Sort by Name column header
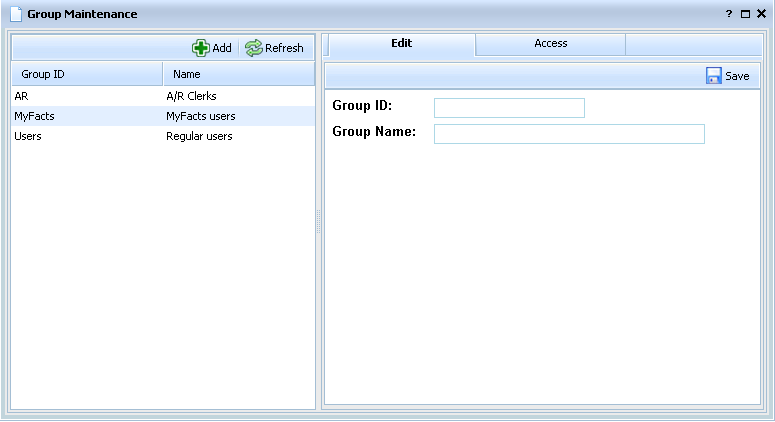The width and height of the screenshot is (775, 422). pyautogui.click(x=238, y=74)
